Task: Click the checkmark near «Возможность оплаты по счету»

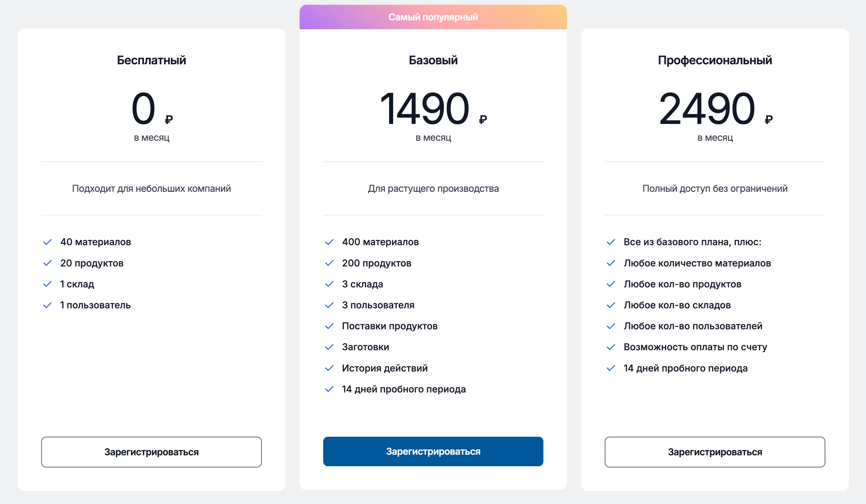Action: coord(611,347)
